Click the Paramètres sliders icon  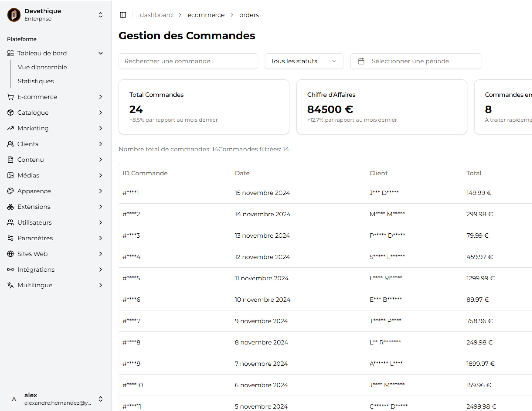(x=10, y=238)
